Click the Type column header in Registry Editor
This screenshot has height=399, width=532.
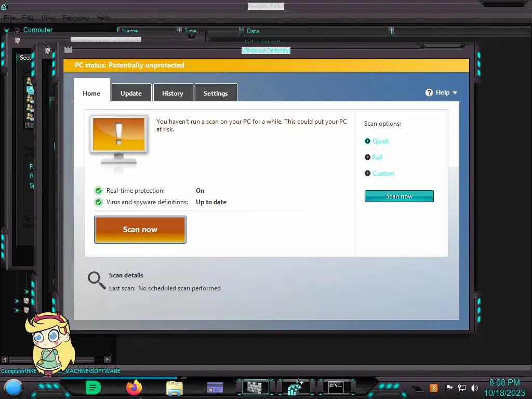pyautogui.click(x=210, y=31)
